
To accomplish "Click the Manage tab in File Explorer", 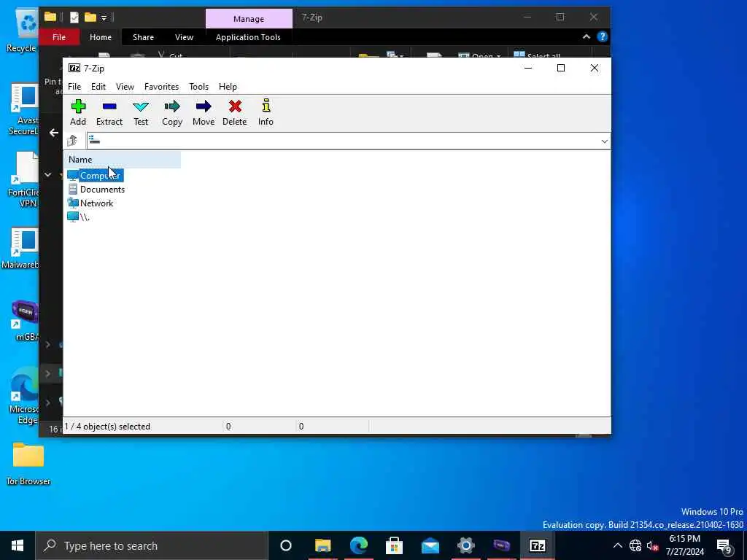I will tap(249, 19).
